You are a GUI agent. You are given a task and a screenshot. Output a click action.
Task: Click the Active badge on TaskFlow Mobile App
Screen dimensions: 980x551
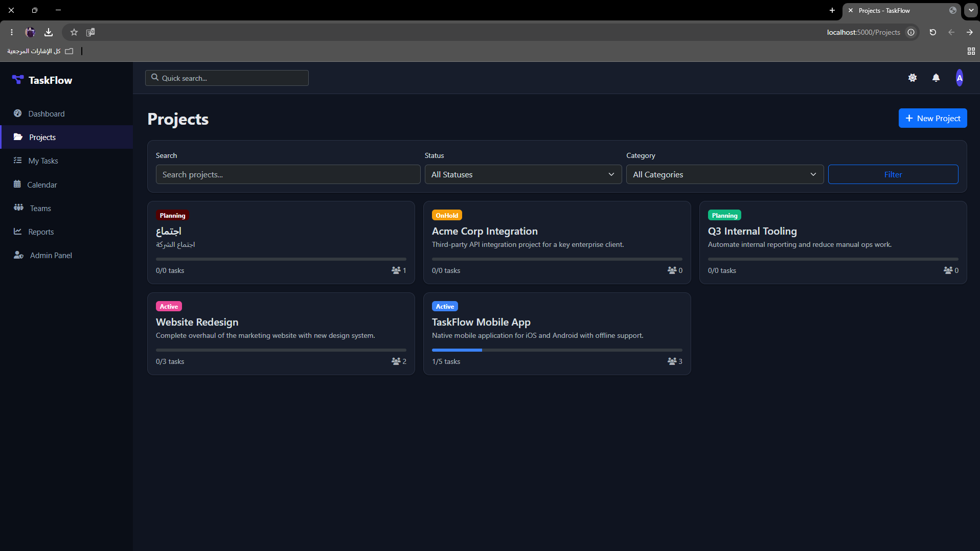[445, 306]
